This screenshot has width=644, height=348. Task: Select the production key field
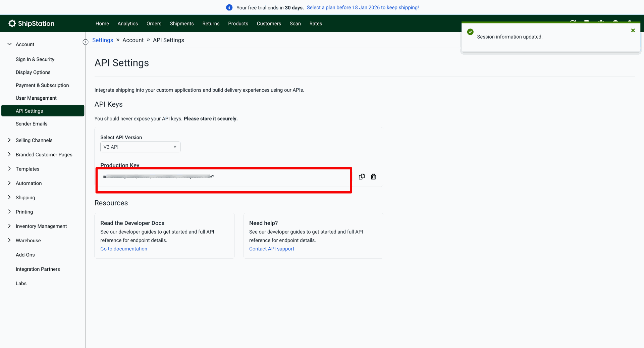[223, 177]
